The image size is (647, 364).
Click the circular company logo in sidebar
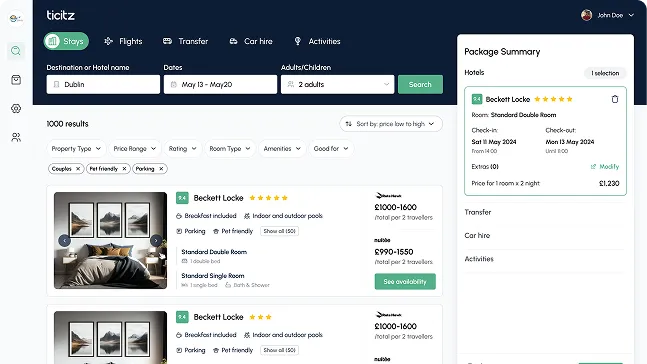tap(16, 19)
